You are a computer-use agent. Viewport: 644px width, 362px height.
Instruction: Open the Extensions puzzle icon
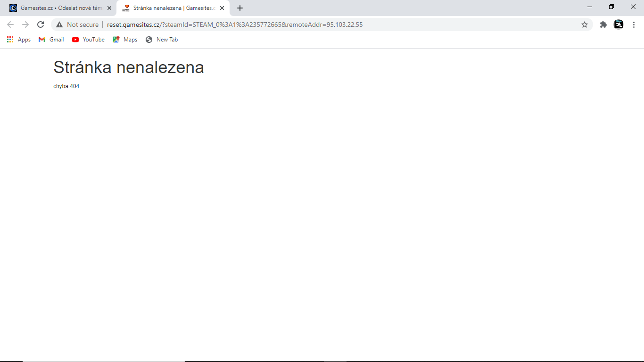click(603, 25)
